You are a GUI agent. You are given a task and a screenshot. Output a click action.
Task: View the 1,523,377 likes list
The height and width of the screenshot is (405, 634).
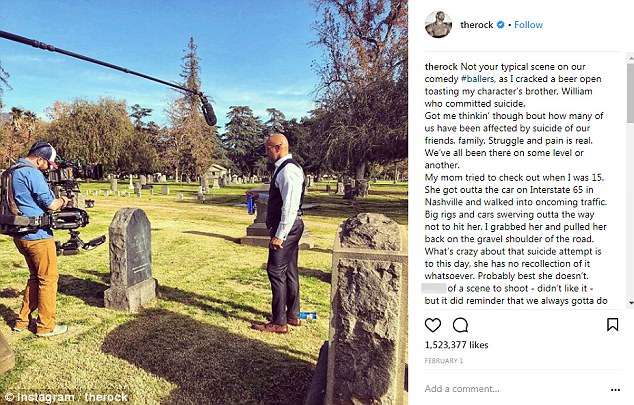click(456, 345)
